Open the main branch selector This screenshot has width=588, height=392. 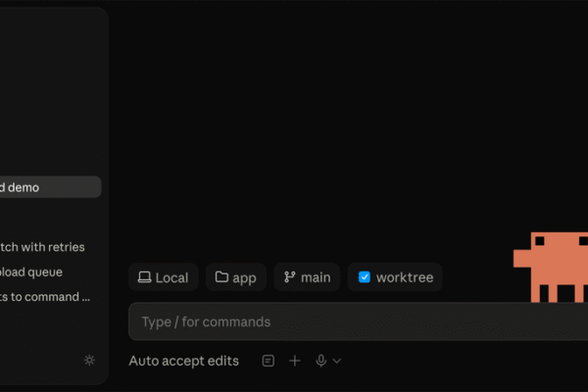click(307, 277)
